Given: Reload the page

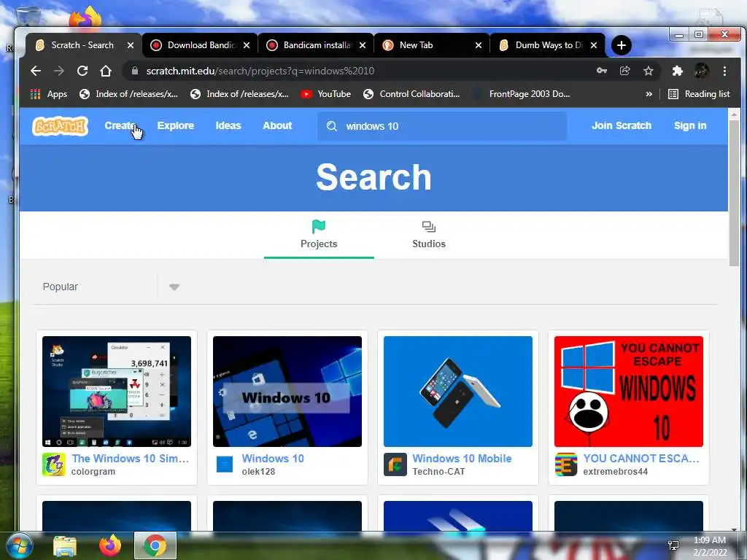Looking at the screenshot, I should point(82,71).
